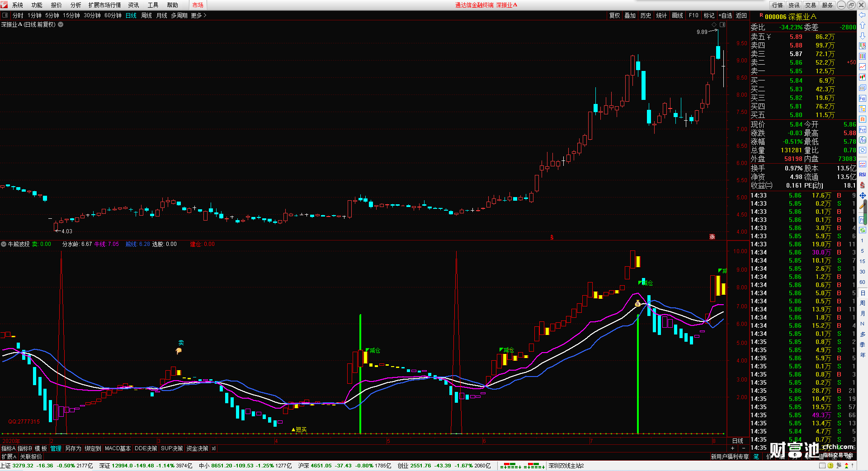Expand the 卖五 order depth arrow

[x=769, y=37]
